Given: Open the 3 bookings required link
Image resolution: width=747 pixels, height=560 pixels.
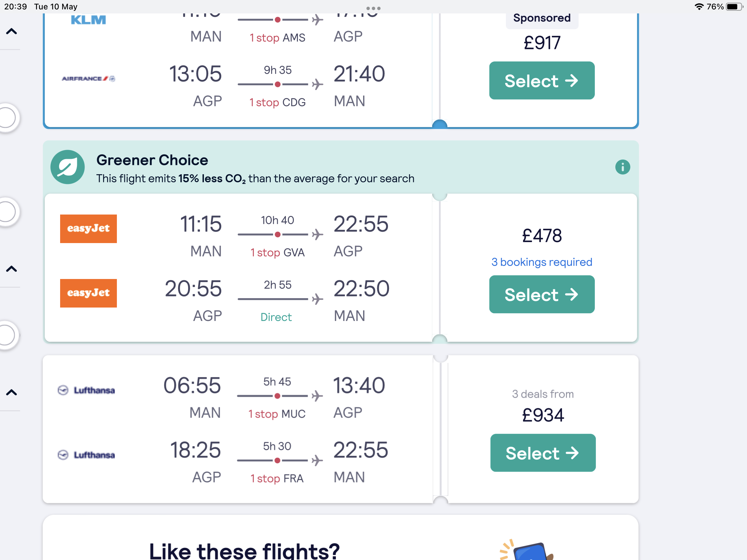Looking at the screenshot, I should click(x=542, y=262).
